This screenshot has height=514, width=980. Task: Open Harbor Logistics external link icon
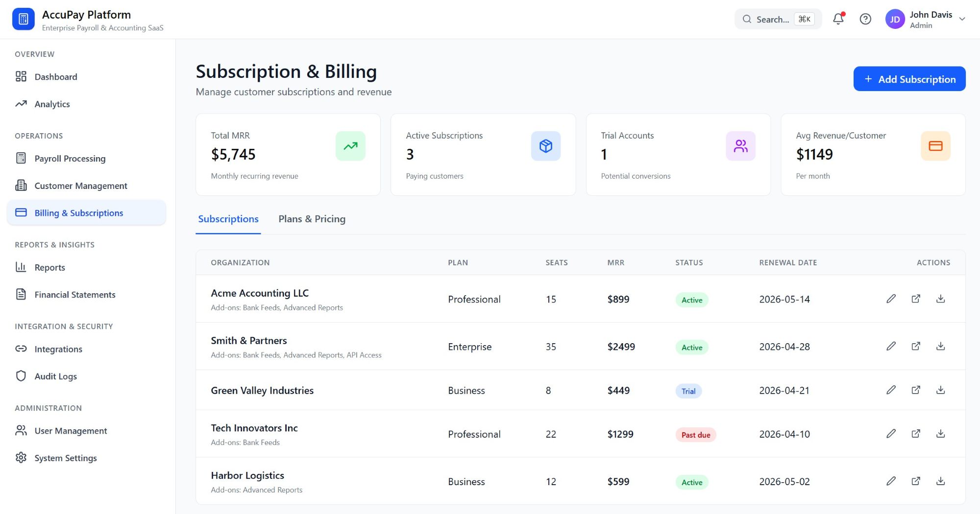916,481
